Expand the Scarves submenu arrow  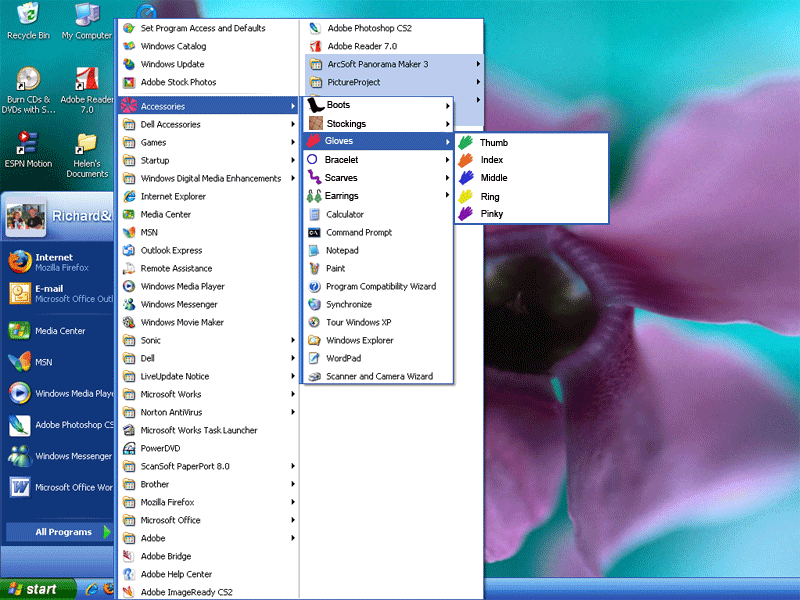[447, 178]
